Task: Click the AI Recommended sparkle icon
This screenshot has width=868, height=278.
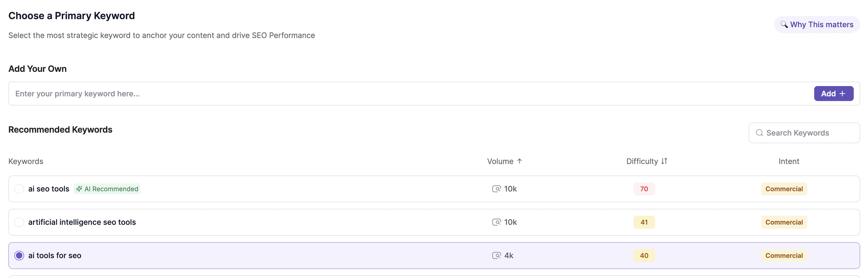Action: pyautogui.click(x=79, y=189)
